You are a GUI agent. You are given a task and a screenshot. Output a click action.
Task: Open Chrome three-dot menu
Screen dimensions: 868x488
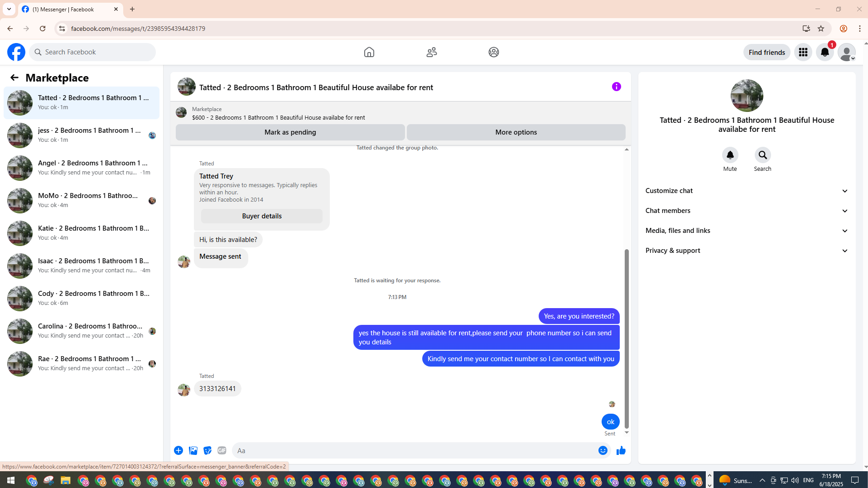[860, 29]
